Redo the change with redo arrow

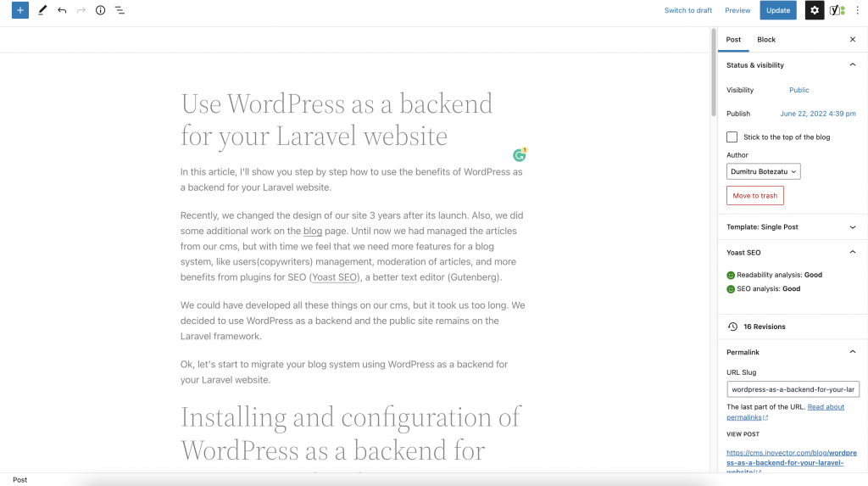tap(81, 10)
